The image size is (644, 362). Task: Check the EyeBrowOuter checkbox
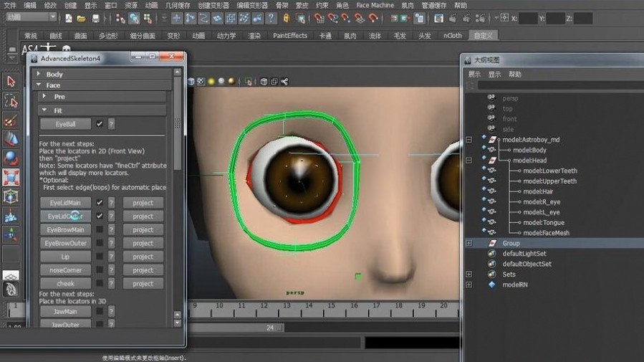(100, 243)
